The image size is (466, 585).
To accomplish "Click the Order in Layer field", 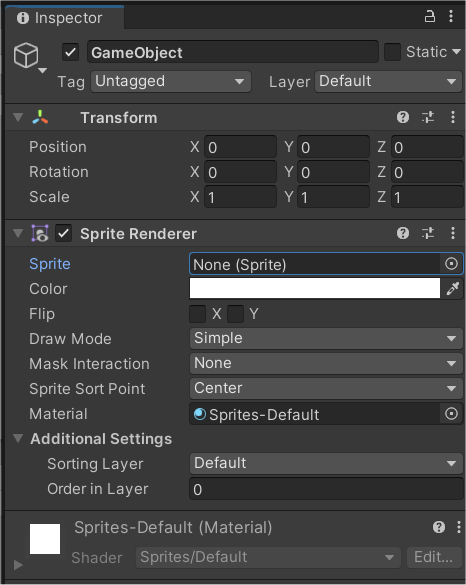I will (326, 489).
